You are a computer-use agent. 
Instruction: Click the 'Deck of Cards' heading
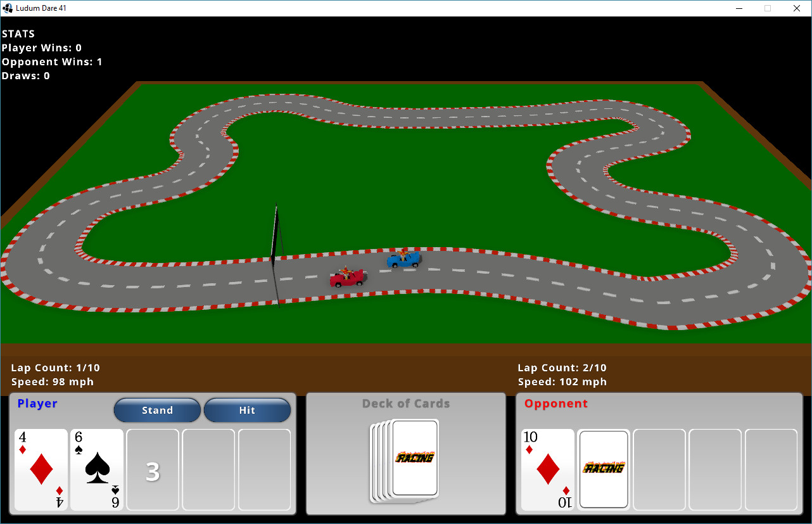(406, 404)
